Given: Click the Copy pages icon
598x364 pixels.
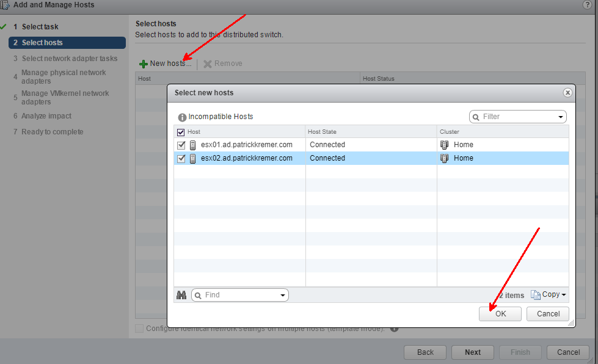Looking at the screenshot, I should 536,295.
